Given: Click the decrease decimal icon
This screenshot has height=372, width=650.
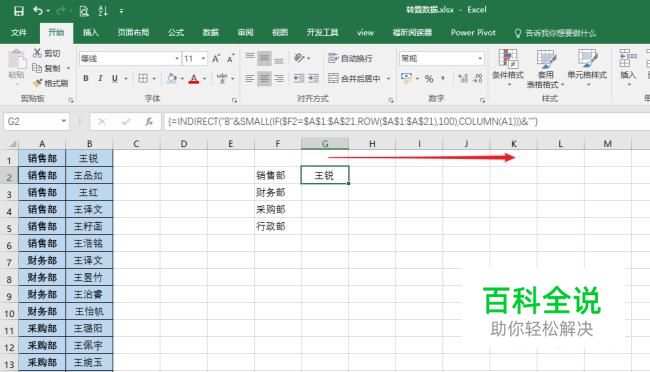Looking at the screenshot, I should (478, 78).
